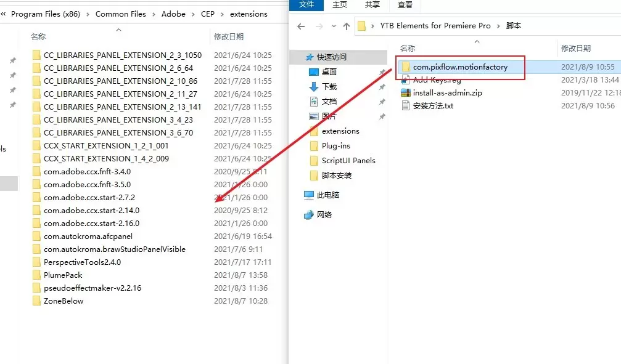Select com.adobe.ccx.start-2.14.0 folder

tap(86, 211)
